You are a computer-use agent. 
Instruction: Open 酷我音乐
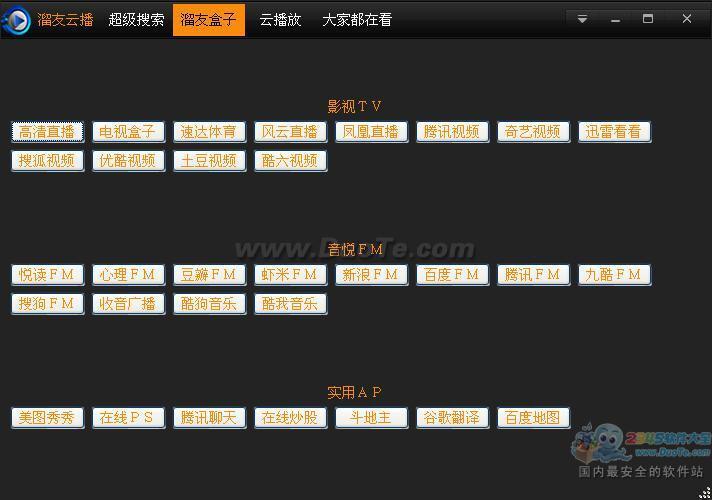(x=290, y=304)
